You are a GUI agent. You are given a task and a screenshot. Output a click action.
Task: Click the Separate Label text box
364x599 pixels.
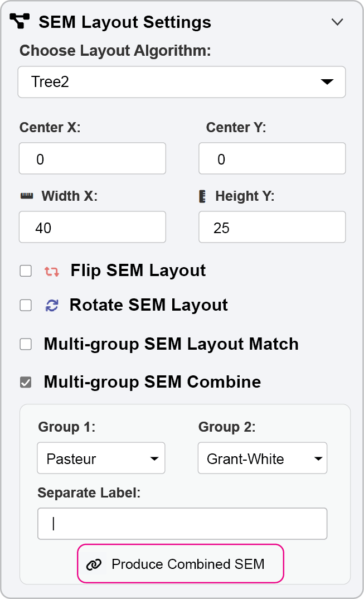[182, 524]
